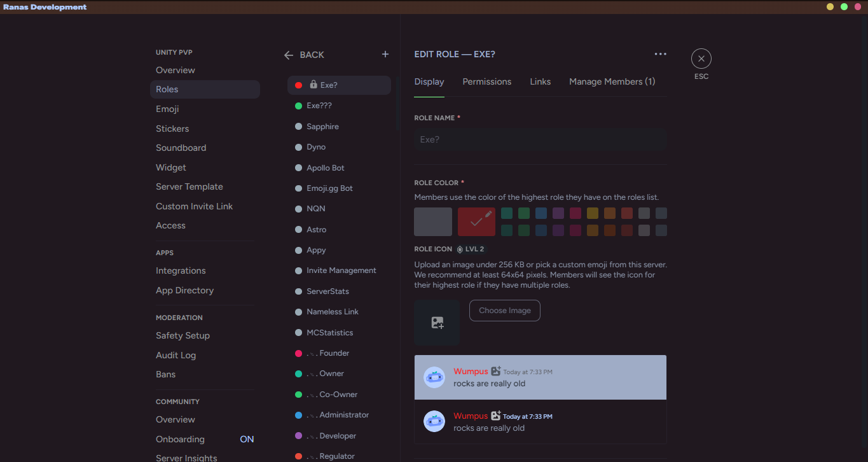Open the Manage Members (1) tab
The height and width of the screenshot is (462, 868).
(x=612, y=81)
